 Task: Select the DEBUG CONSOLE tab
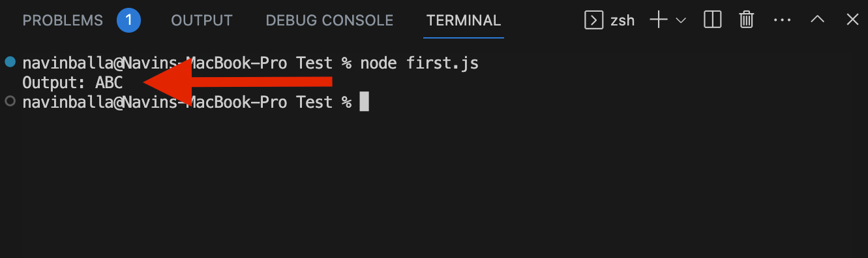tap(329, 20)
